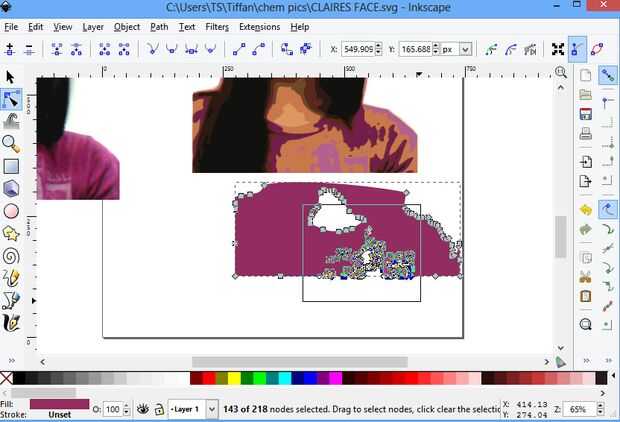Toggle current layer visibility eye
This screenshot has width=620, height=422.
pyautogui.click(x=143, y=409)
